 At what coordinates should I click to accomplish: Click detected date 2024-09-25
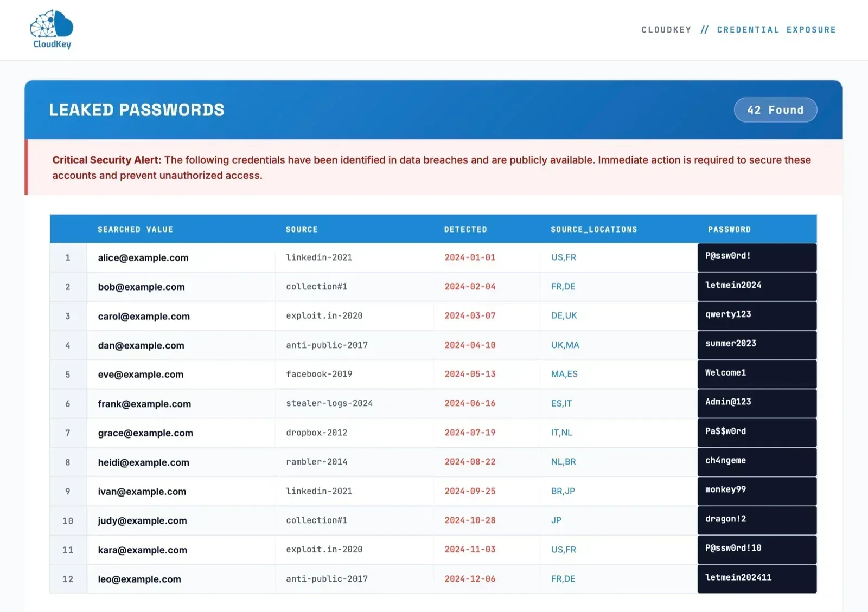point(470,491)
